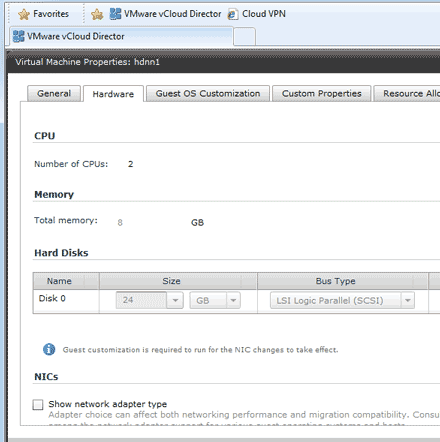Switch to the Resource Allocation tab

pyautogui.click(x=407, y=94)
